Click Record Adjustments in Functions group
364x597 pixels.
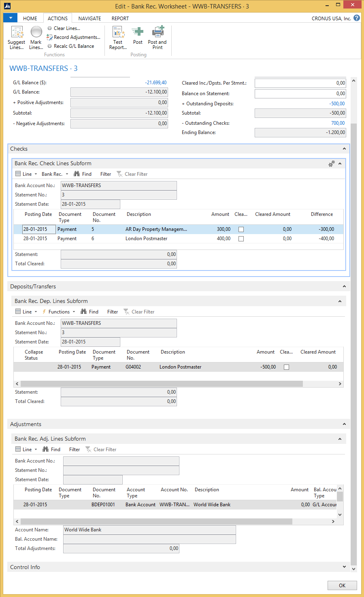(74, 37)
